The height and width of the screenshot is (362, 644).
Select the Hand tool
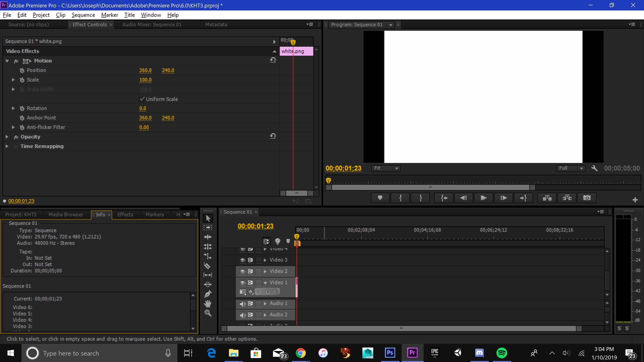(x=208, y=303)
